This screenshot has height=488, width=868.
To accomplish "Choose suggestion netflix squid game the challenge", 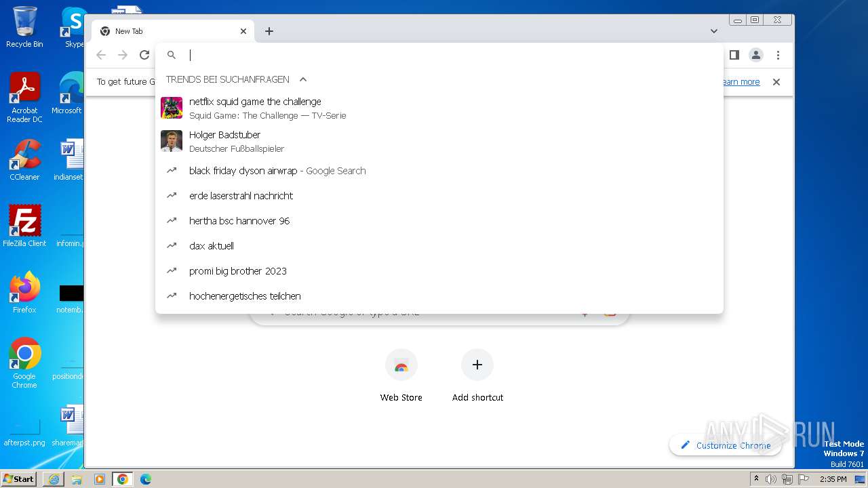I will point(439,108).
